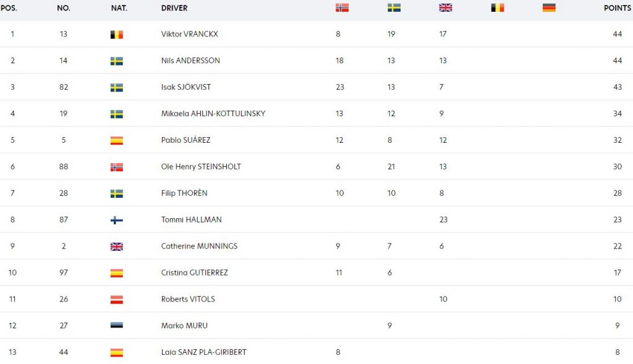
Task: Open Mikaela AHLIN-KOTTULINSKY driver entry
Action: pyautogui.click(x=213, y=113)
